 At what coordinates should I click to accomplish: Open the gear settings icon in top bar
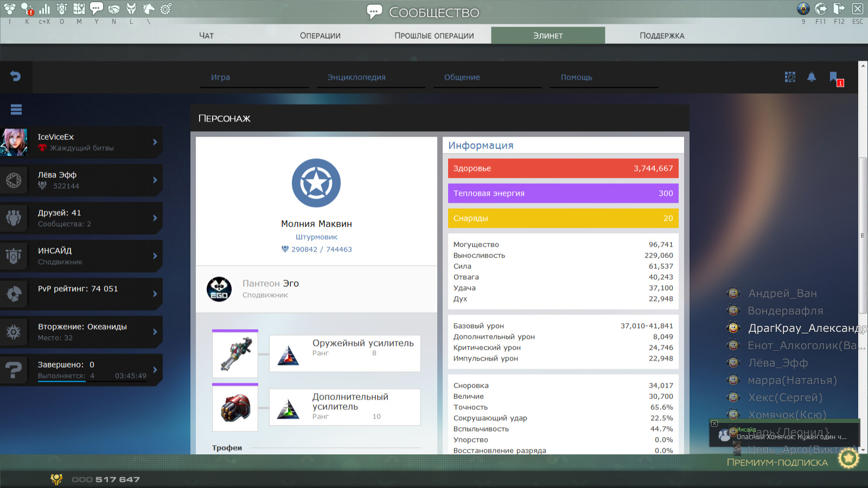pyautogui.click(x=166, y=9)
